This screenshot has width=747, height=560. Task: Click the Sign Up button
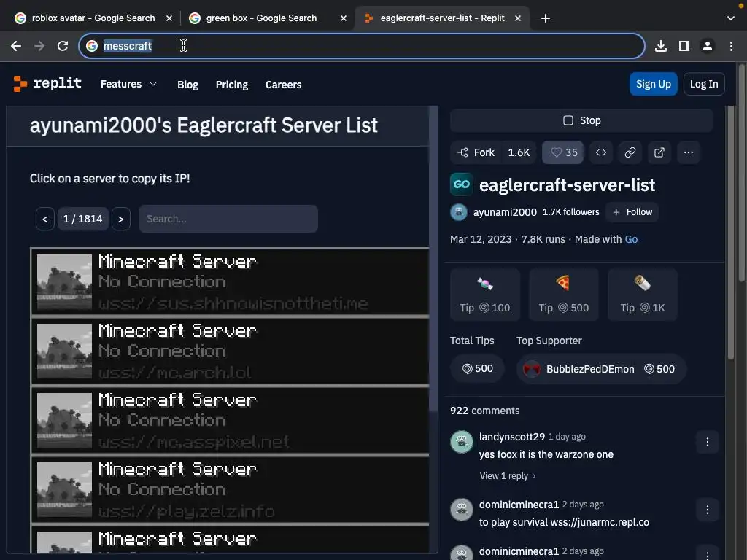click(653, 84)
